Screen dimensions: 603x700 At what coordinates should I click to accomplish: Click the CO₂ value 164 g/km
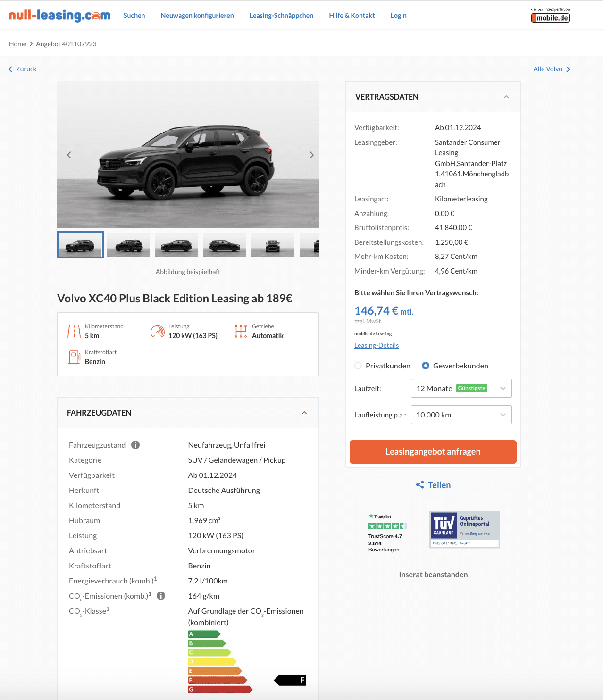tap(204, 596)
